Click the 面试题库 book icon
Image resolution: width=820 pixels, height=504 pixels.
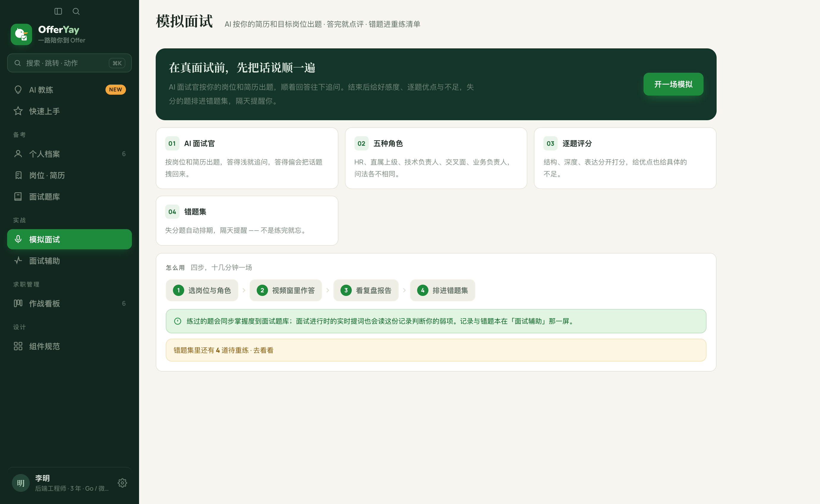pos(18,196)
